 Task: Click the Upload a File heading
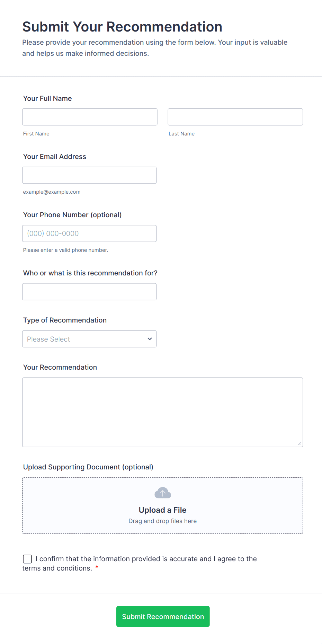click(x=162, y=510)
